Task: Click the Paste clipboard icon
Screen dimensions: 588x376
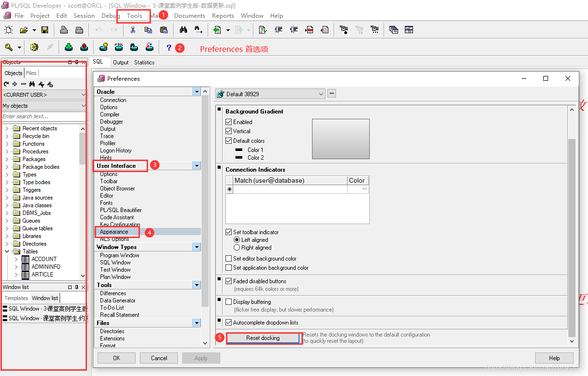Action: point(163,30)
